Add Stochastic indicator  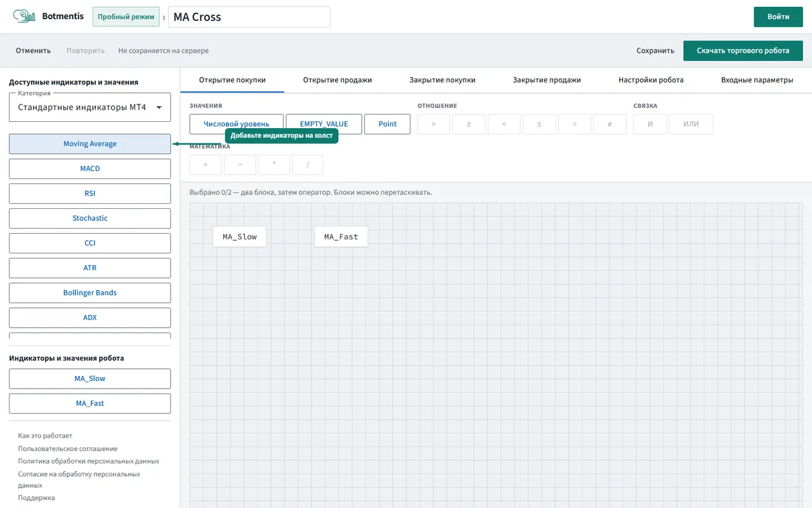click(90, 218)
